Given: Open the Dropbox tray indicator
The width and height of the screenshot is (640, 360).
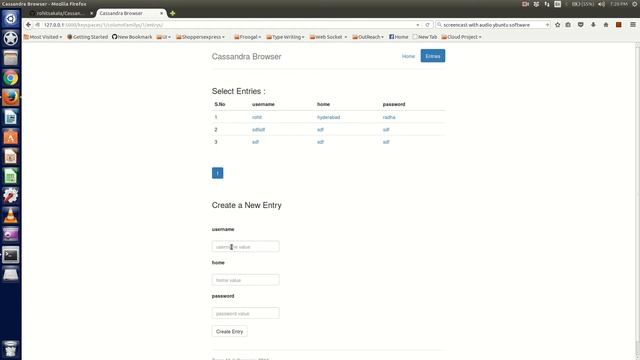Looking at the screenshot, I should 536,4.
